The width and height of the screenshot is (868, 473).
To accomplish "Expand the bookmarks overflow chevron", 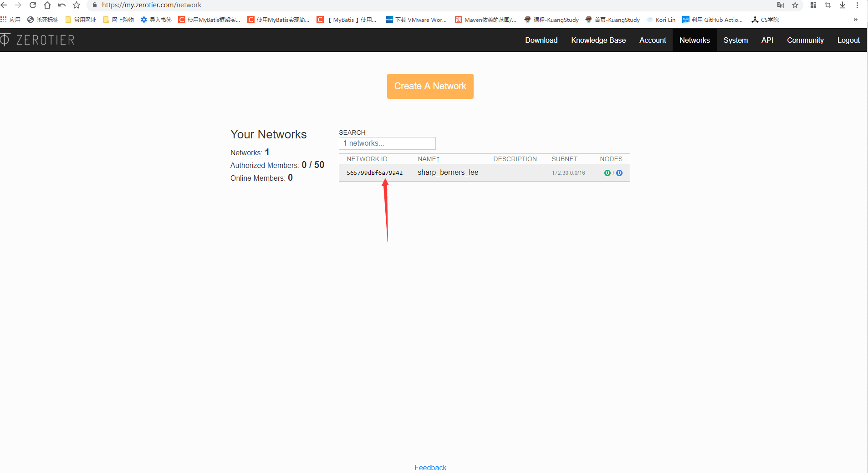I will tap(856, 20).
